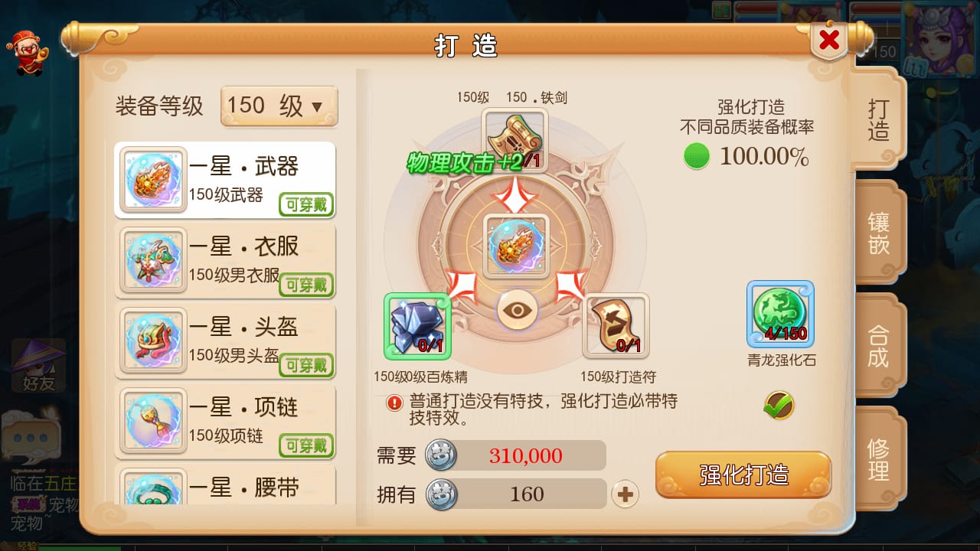The height and width of the screenshot is (551, 980).
Task: Select 一星·头盔 equipment entry
Action: point(225,340)
